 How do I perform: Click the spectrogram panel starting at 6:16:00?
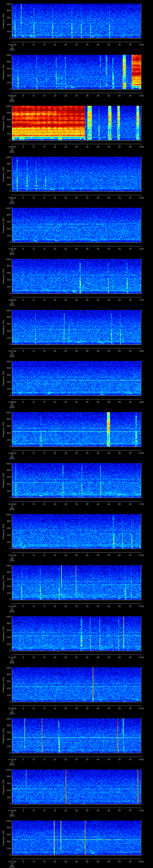click(x=77, y=787)
